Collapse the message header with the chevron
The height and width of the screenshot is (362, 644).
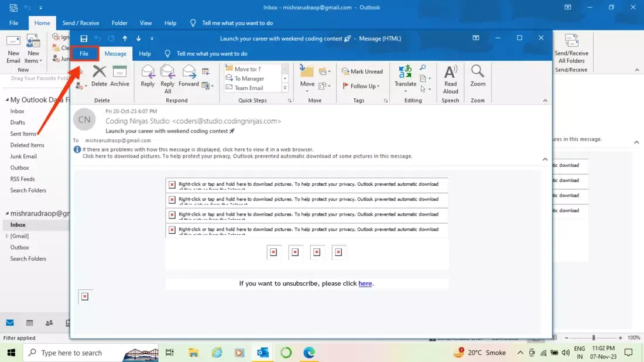tap(545, 159)
